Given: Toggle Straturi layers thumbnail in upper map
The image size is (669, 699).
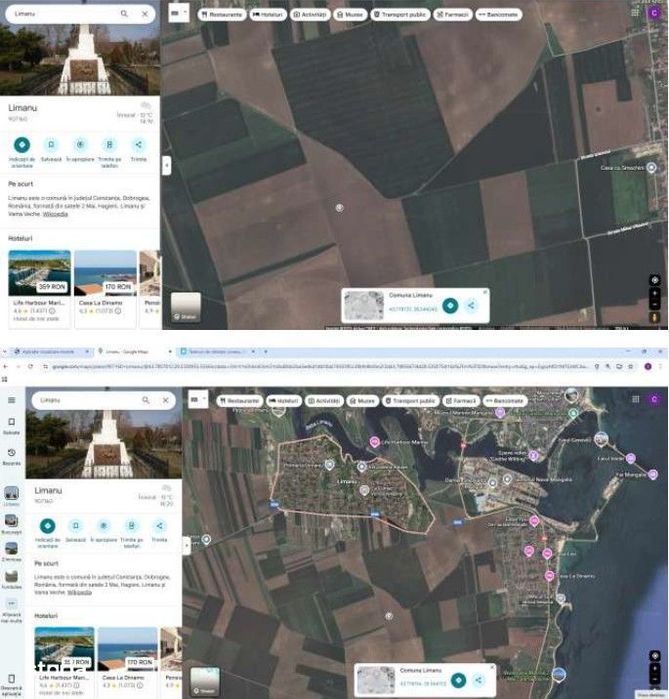Looking at the screenshot, I should tap(185, 307).
